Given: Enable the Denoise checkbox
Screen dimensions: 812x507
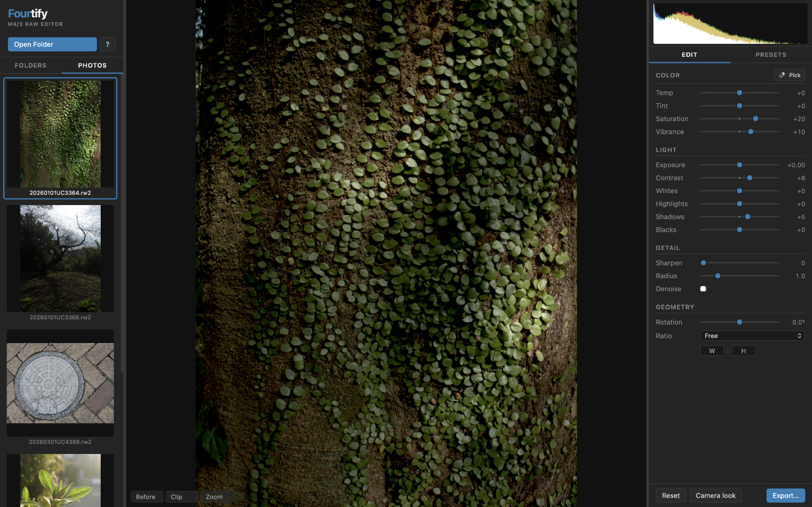Looking at the screenshot, I should (703, 289).
